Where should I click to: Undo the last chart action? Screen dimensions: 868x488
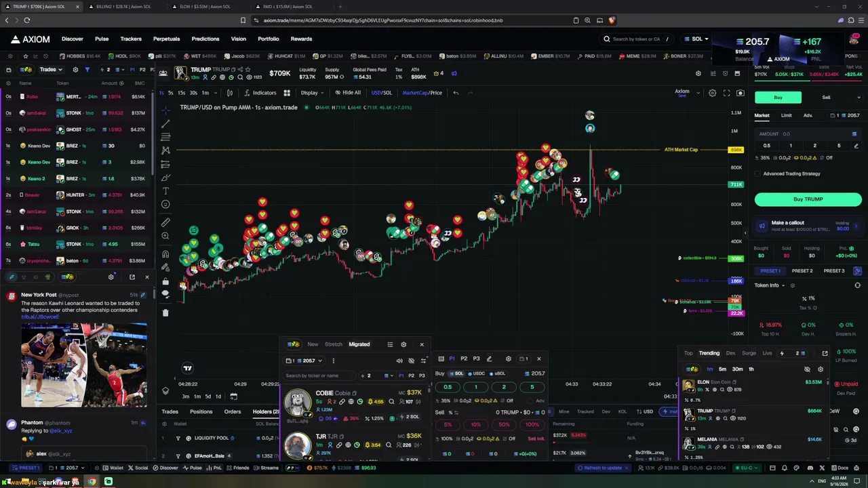point(456,93)
